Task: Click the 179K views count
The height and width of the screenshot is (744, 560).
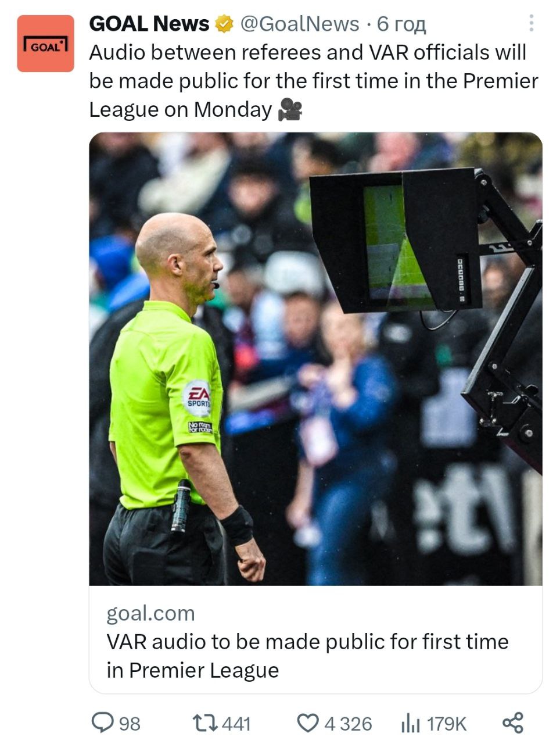Action: 447,724
